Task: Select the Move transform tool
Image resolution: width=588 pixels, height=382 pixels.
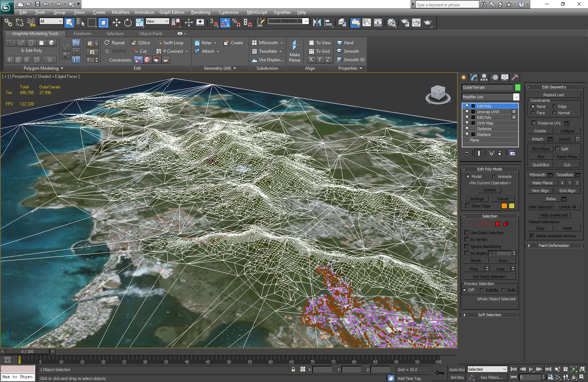Action: (x=116, y=23)
